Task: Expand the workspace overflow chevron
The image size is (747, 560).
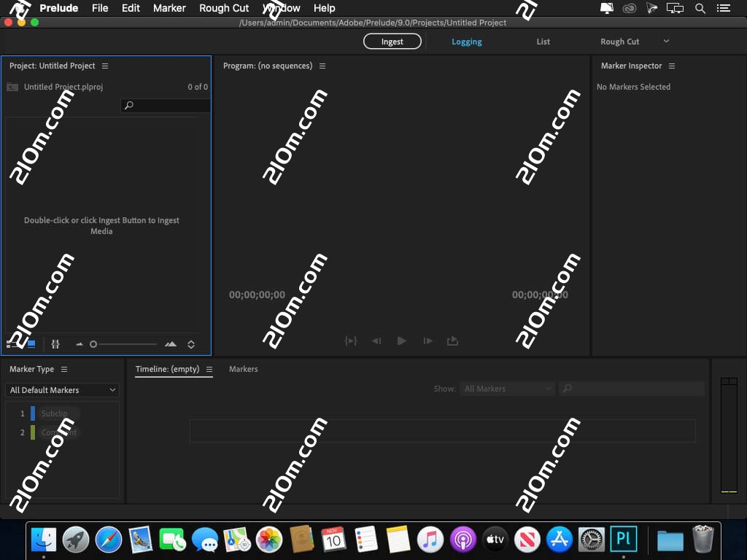Action: pos(666,41)
